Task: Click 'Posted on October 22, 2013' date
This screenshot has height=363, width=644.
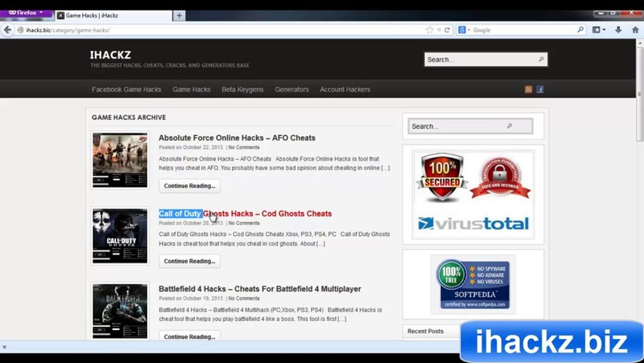Action: click(191, 147)
